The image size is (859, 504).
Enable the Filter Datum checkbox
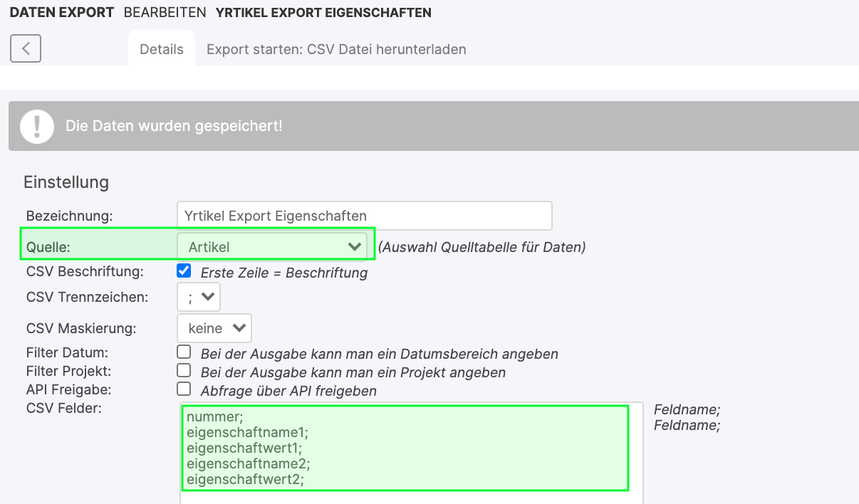point(184,352)
